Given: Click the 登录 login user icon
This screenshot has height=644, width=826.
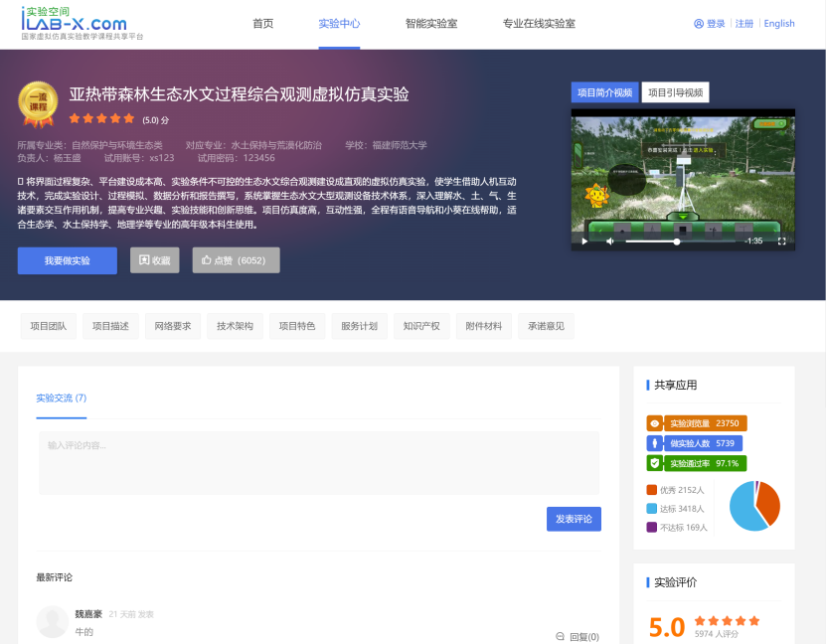Looking at the screenshot, I should (699, 24).
